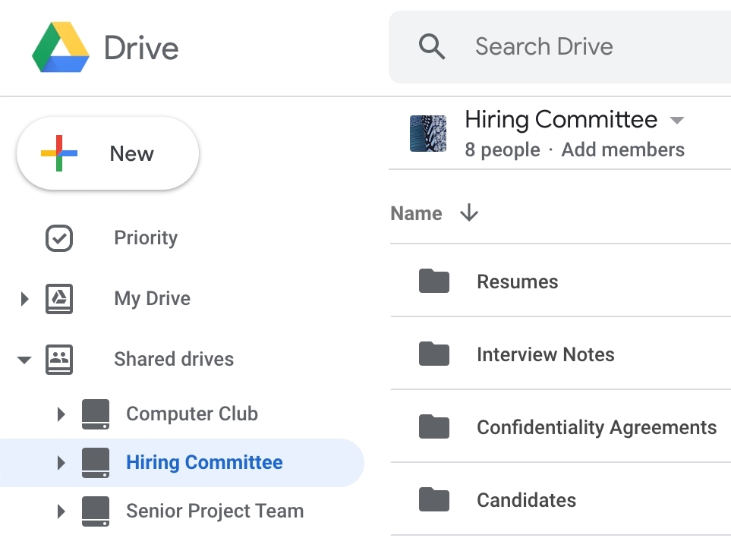Open the Candidates folder icon
Viewport: 731px width, 560px height.
tap(433, 499)
